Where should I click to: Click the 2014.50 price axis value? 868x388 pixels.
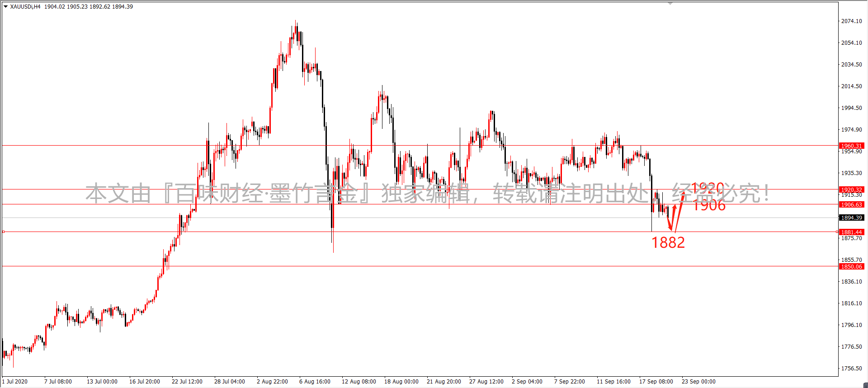851,86
